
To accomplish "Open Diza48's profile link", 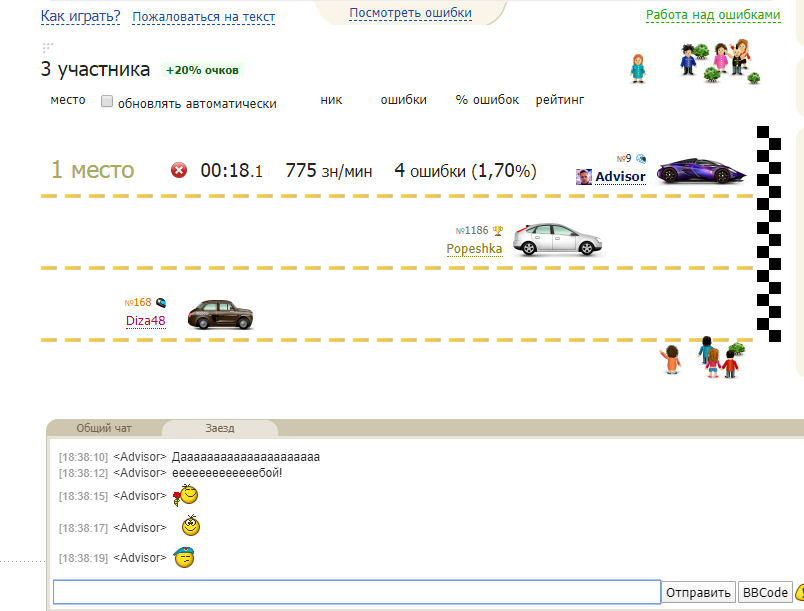I will [146, 321].
